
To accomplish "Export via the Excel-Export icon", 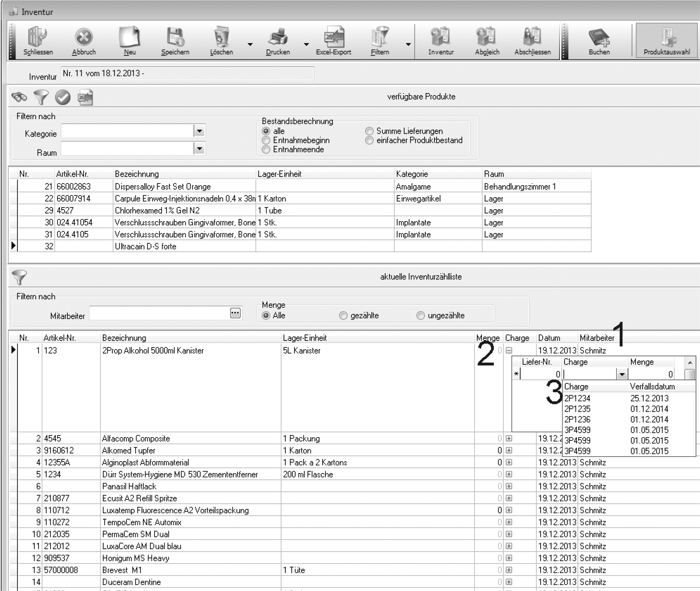I will pyautogui.click(x=334, y=41).
